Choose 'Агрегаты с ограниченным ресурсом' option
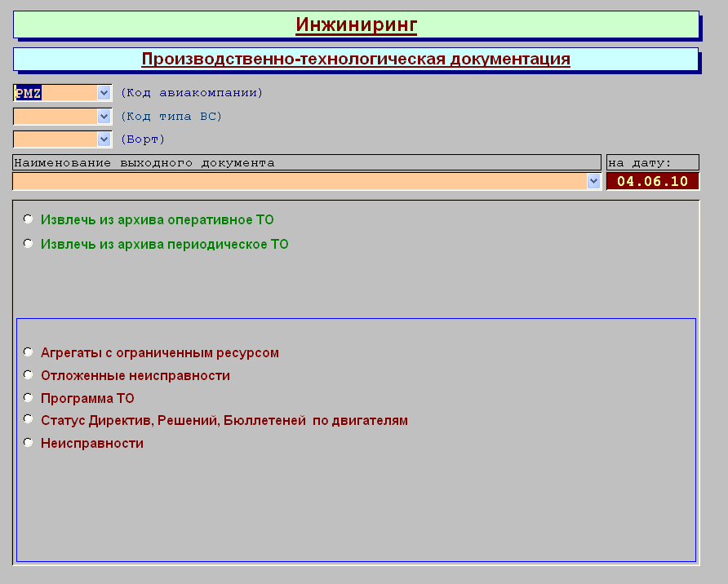Screen dimensions: 728x584 coord(29,352)
